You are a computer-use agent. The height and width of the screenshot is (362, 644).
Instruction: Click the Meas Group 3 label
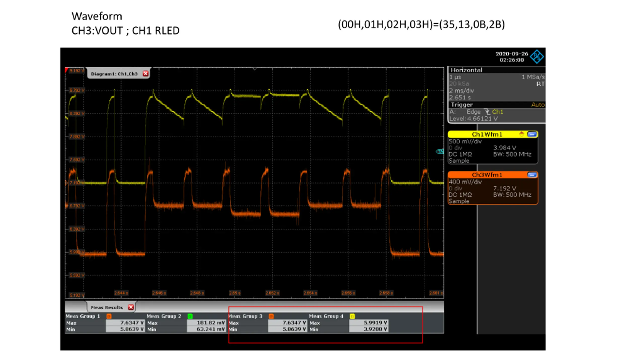246,316
